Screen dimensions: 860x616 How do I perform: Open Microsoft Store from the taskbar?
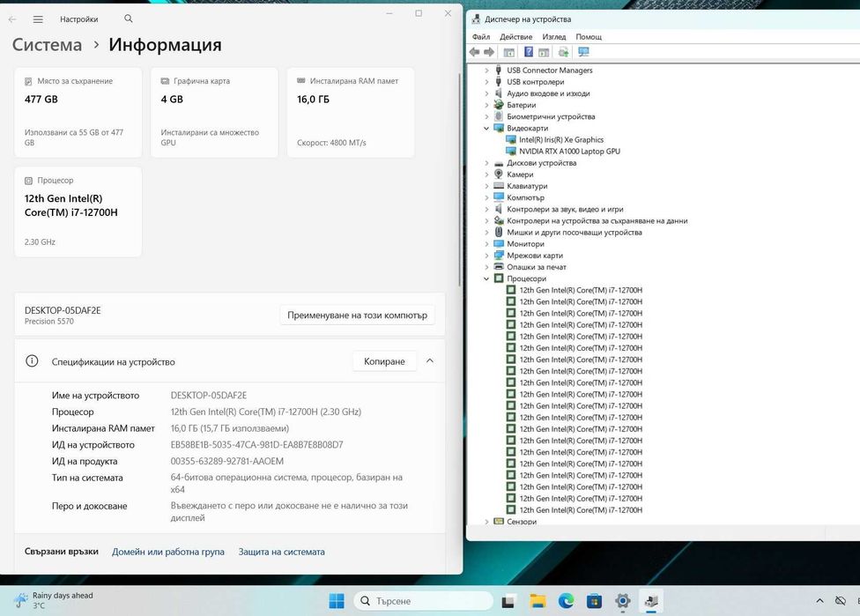[594, 601]
